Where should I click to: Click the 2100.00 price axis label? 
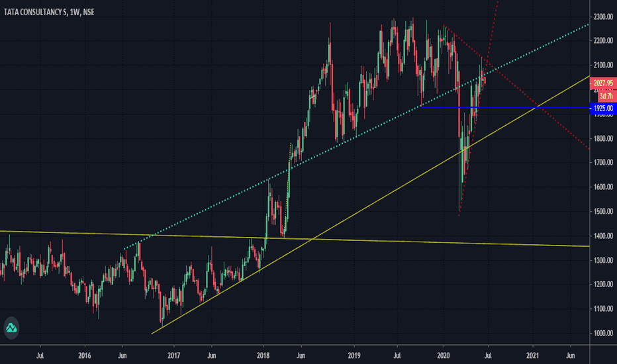click(604, 65)
